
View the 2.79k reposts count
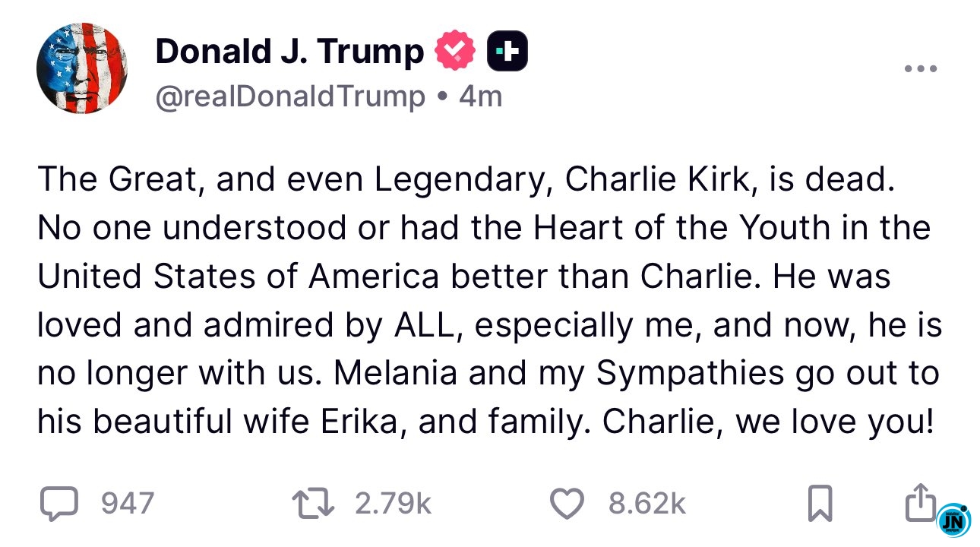[394, 503]
